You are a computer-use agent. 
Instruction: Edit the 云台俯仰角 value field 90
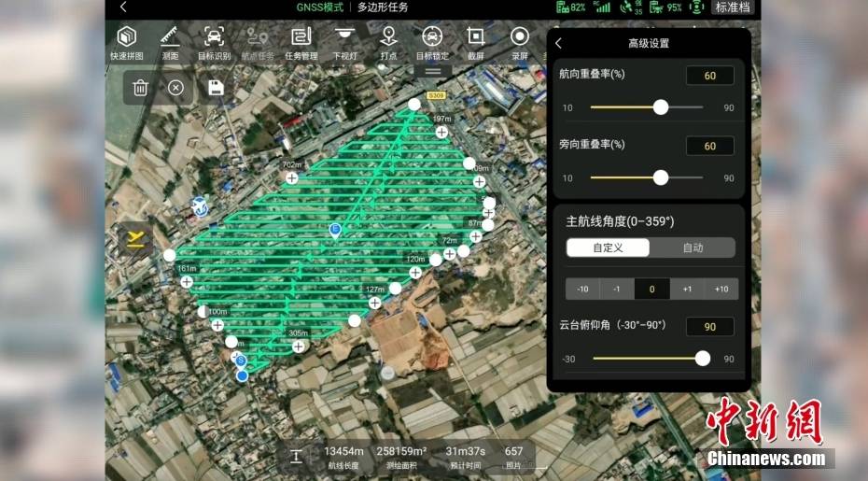coord(709,326)
